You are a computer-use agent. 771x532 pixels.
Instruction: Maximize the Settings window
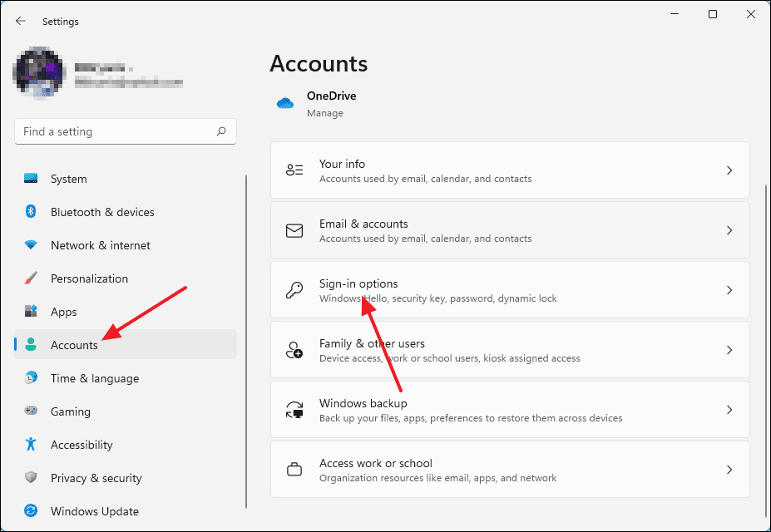(713, 14)
